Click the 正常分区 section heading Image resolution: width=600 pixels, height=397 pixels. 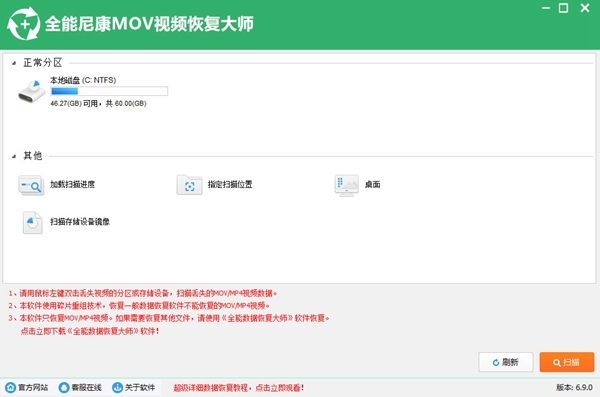tap(42, 63)
